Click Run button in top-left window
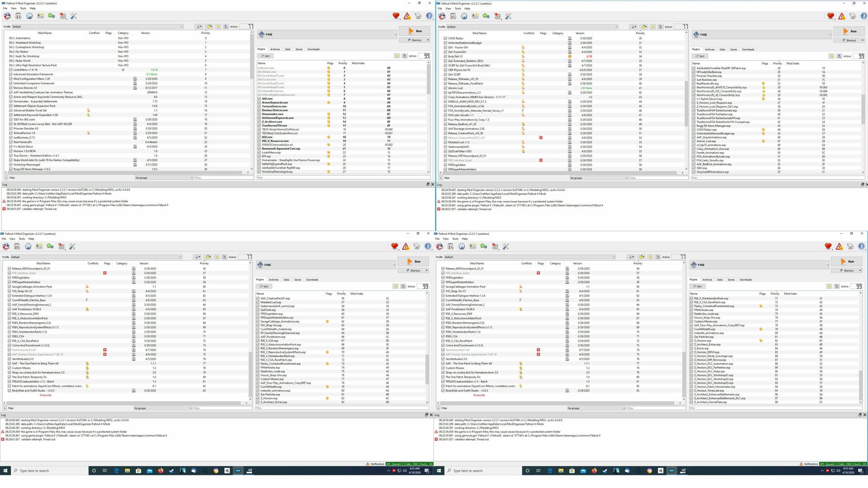This screenshot has width=868, height=488. tap(415, 31)
